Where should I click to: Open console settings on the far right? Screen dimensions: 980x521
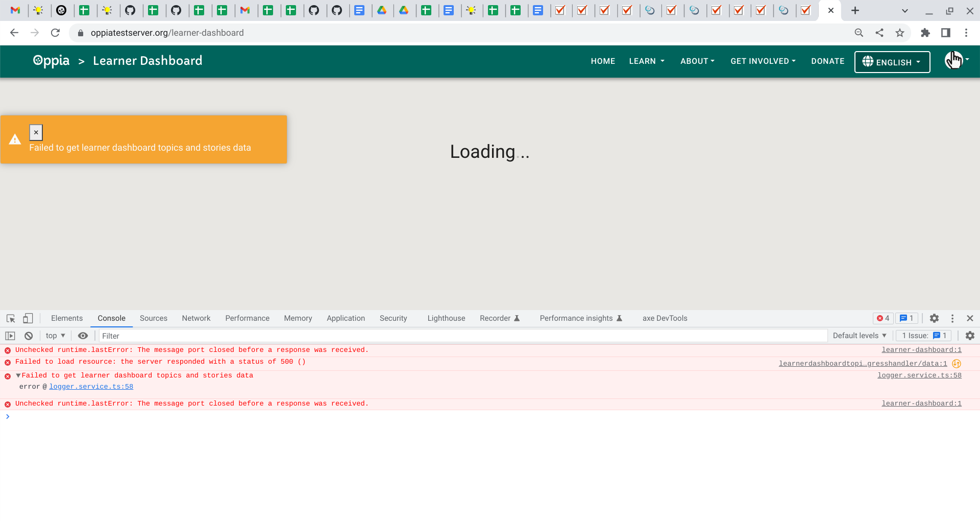(970, 336)
